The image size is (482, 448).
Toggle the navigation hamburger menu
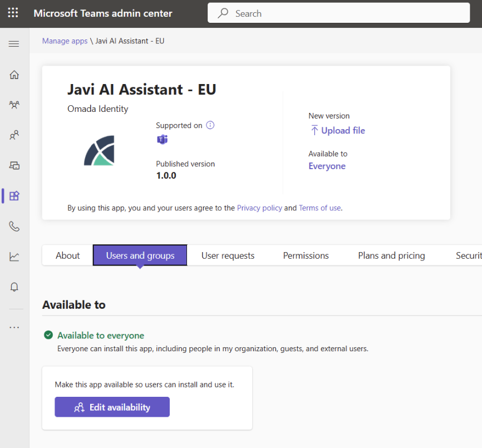pyautogui.click(x=14, y=44)
